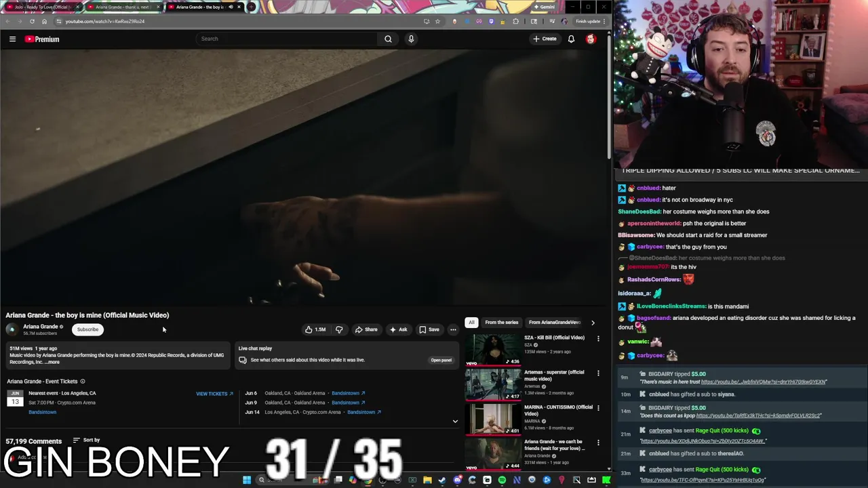868x488 pixels.
Task: Open Spotify from the taskbar
Action: point(502,480)
